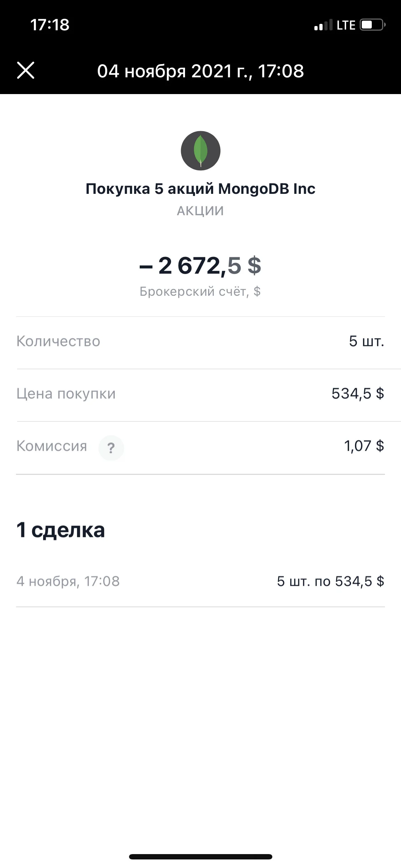Tap the cellular signal bars icon
Screen dimensions: 401x868
click(x=323, y=25)
